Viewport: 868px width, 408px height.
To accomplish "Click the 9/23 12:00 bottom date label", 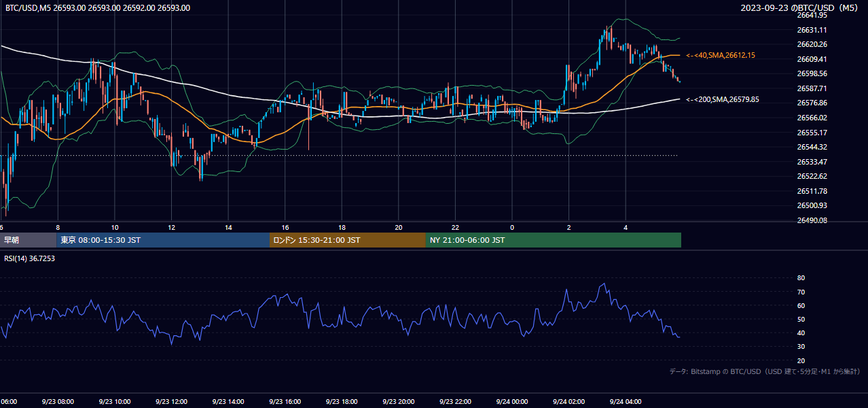I will [x=172, y=402].
